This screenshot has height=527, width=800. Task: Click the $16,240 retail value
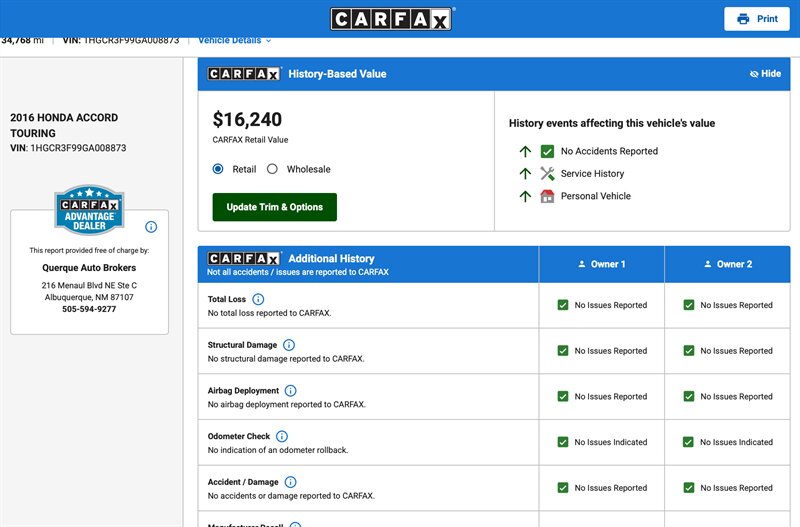coord(247,119)
